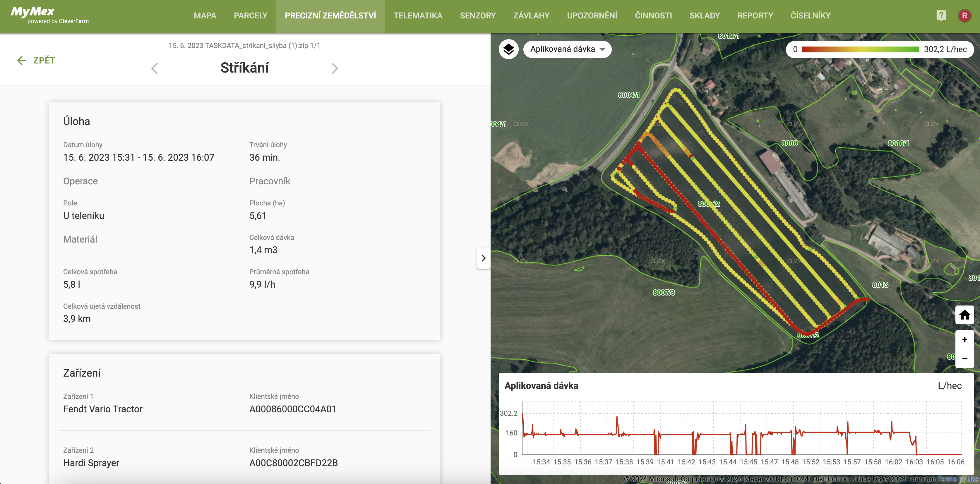Click the ZPĚT back button
980x484 pixels.
point(37,60)
